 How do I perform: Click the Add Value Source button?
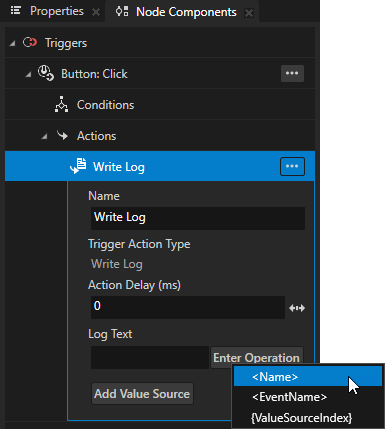[x=142, y=394]
